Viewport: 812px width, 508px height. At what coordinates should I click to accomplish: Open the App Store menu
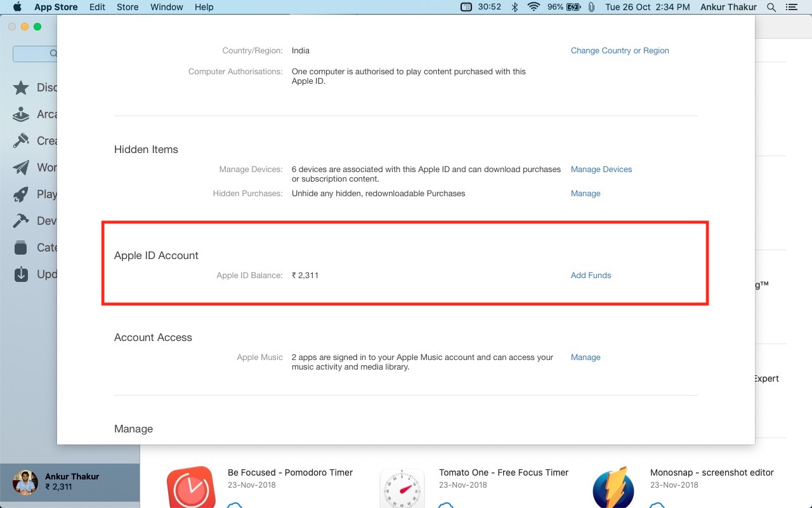pyautogui.click(x=56, y=7)
